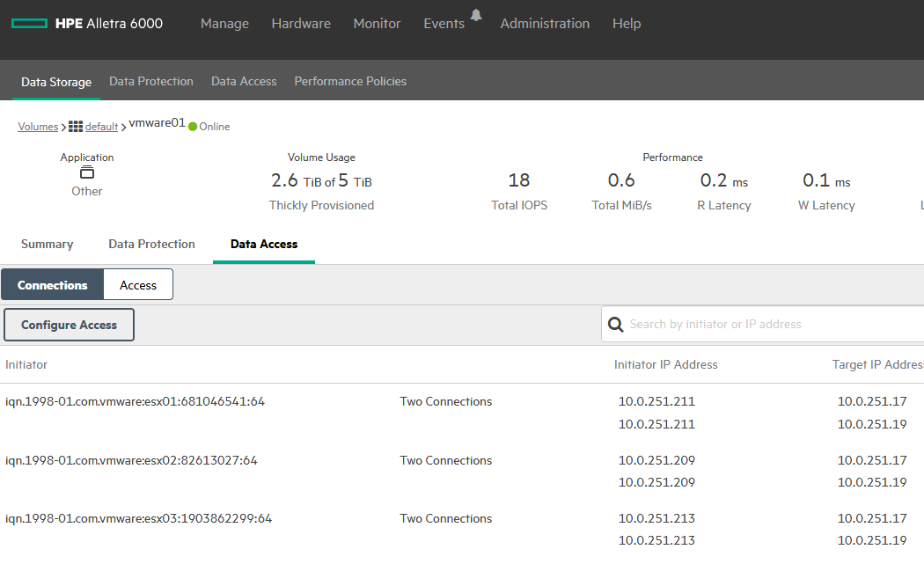Open the Monitor menu

point(378,24)
